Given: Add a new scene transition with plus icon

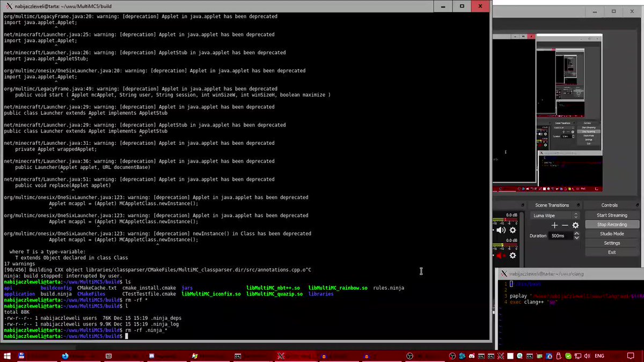Looking at the screenshot, I should pos(554,226).
